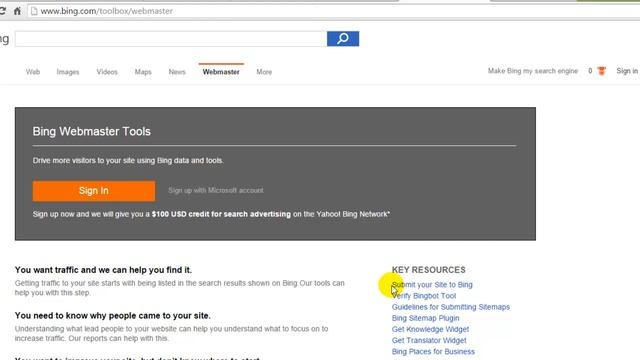The image size is (640, 360).
Task: Click the KEY RESOURCES heading
Action: click(429, 270)
